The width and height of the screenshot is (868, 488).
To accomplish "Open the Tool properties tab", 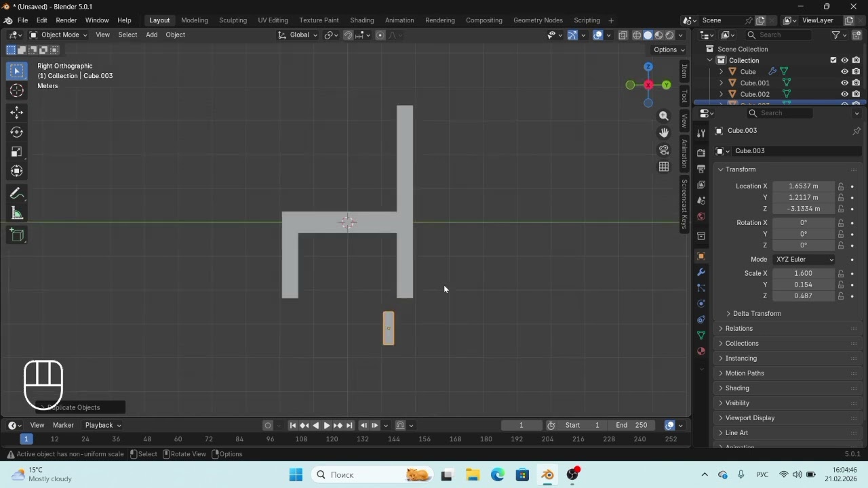I will [x=701, y=133].
